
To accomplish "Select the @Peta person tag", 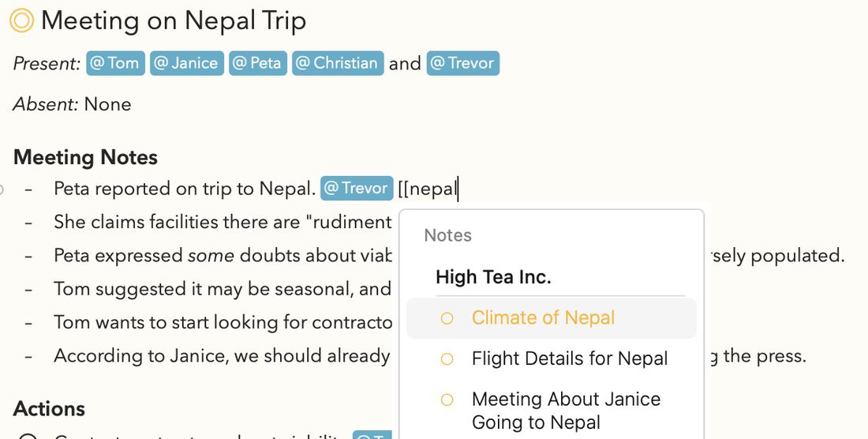I will (258, 63).
